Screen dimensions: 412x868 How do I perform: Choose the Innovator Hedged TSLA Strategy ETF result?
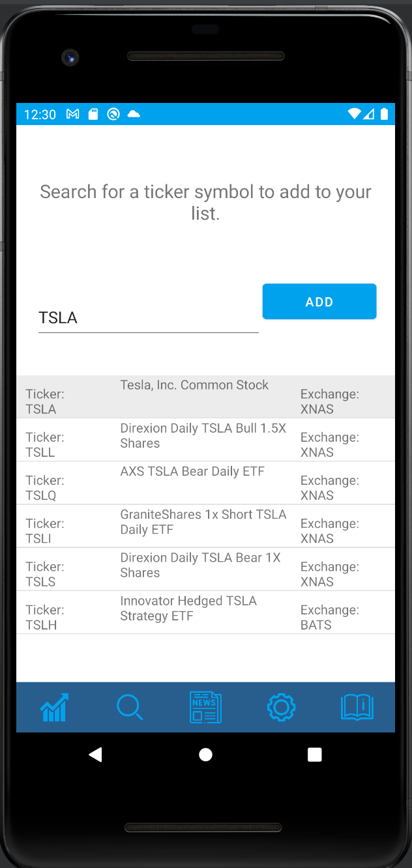click(205, 611)
